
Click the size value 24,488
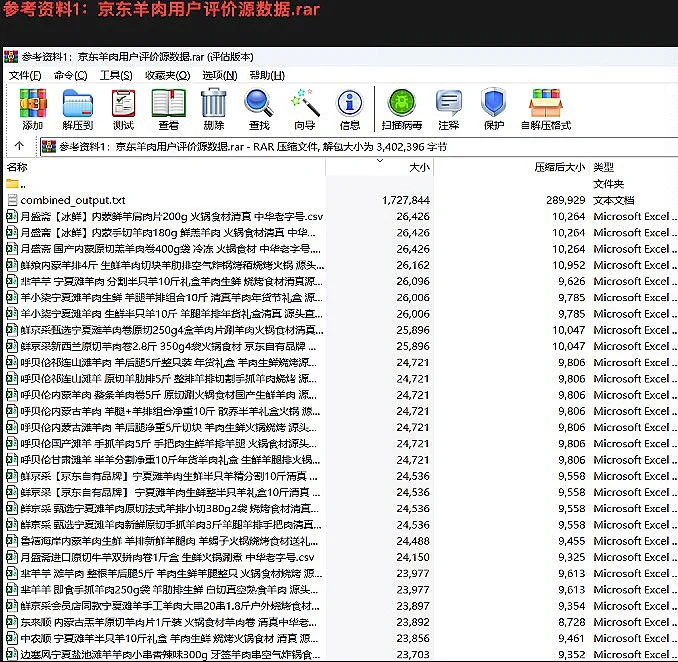(413, 541)
